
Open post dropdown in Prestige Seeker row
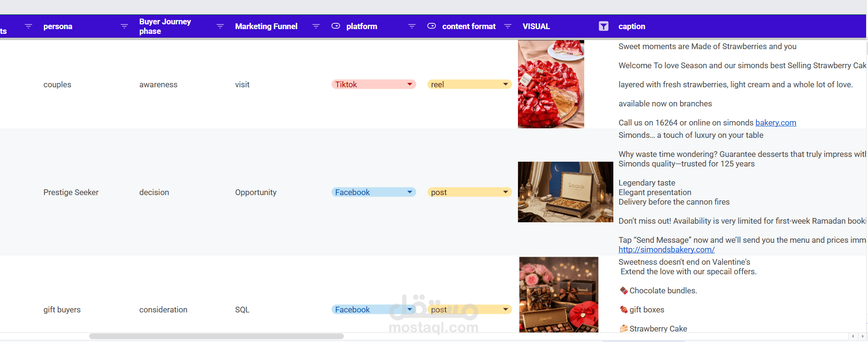[x=506, y=192]
